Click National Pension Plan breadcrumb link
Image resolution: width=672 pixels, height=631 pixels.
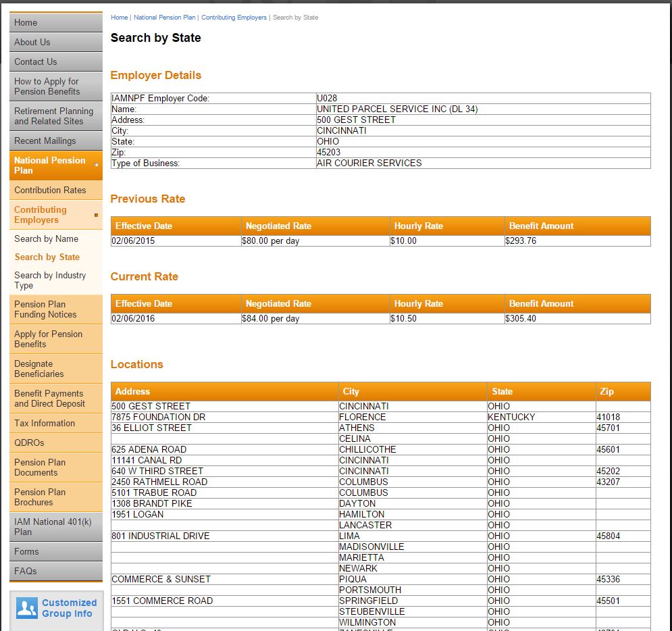[x=165, y=18]
